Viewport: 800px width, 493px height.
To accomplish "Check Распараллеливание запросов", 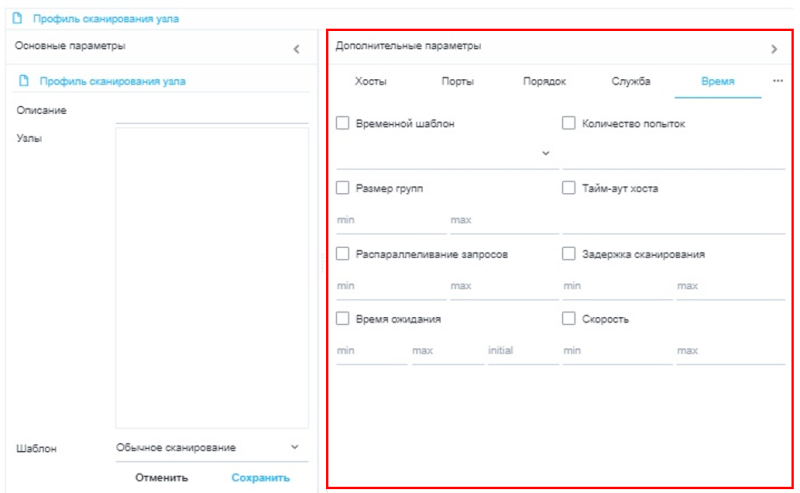I will 343,254.
